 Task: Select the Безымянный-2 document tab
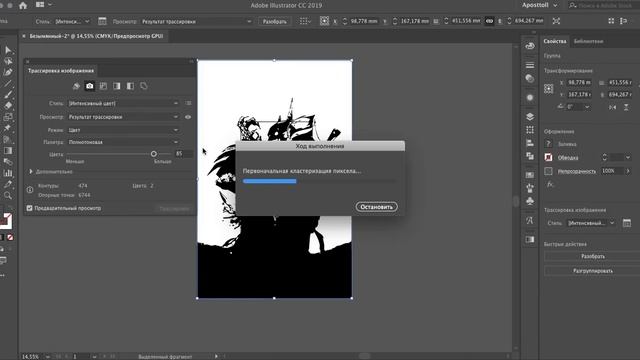[x=96, y=36]
